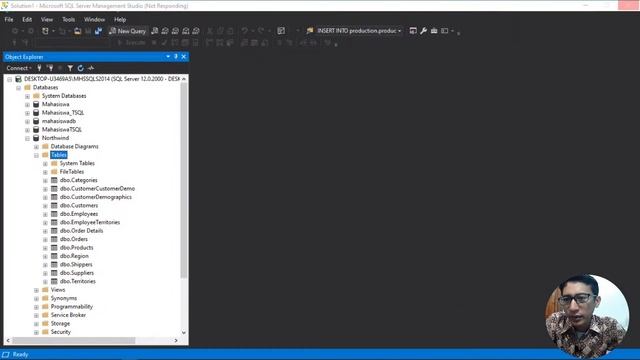Screen dimensions: 640x360
Task: Select the dbo.Order Details table
Action: (x=81, y=231)
